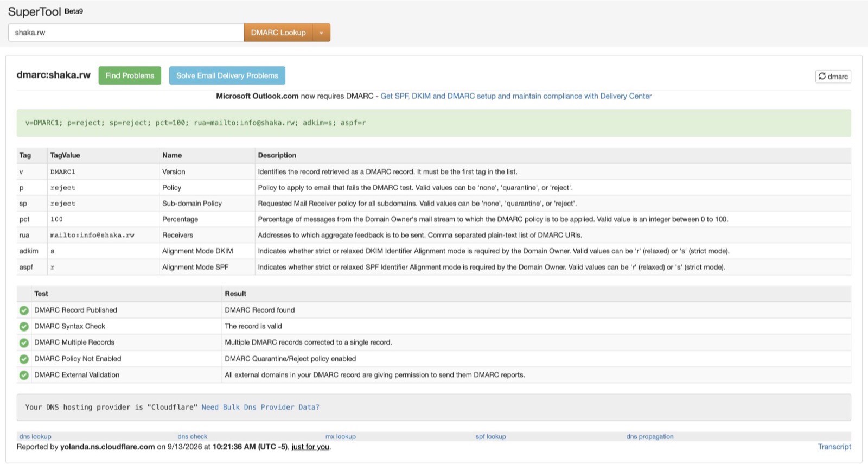Viewport: 868px width, 464px height.
Task: Select the raw DMARC record text
Action: coord(196,123)
